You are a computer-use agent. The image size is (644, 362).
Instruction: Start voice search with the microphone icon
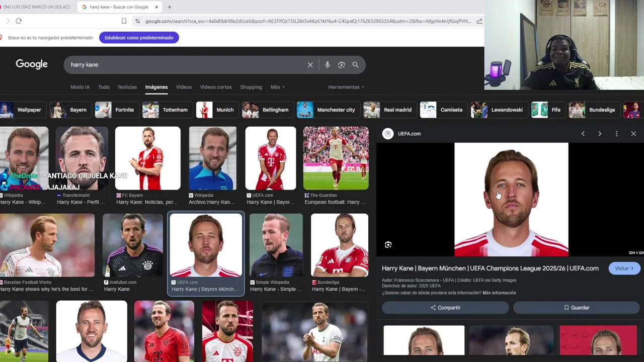pos(327,65)
